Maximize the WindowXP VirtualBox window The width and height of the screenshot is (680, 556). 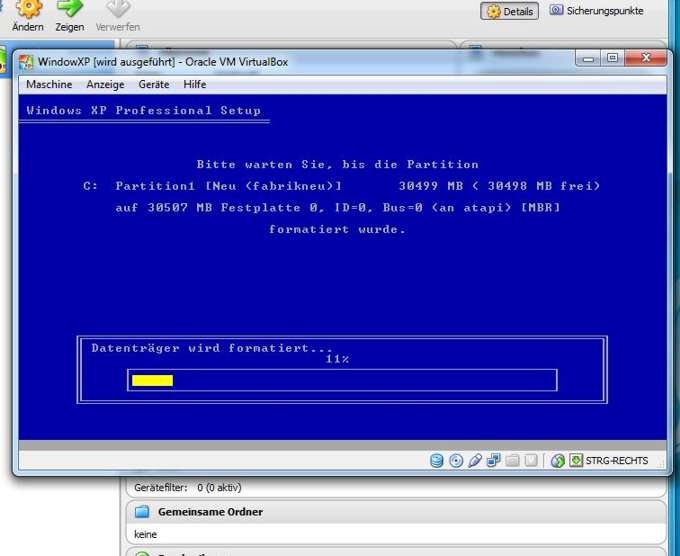click(x=612, y=58)
